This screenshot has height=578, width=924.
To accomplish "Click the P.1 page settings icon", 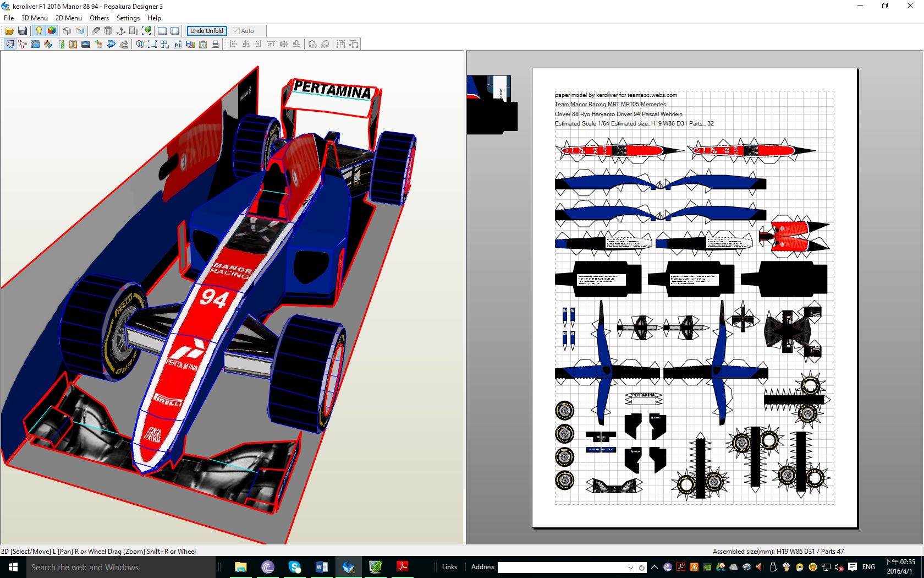I will [178, 44].
